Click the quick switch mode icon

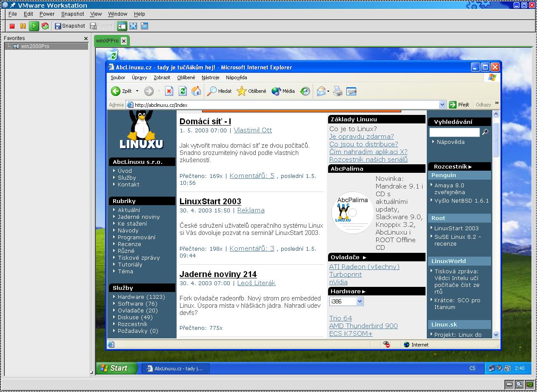tap(144, 26)
